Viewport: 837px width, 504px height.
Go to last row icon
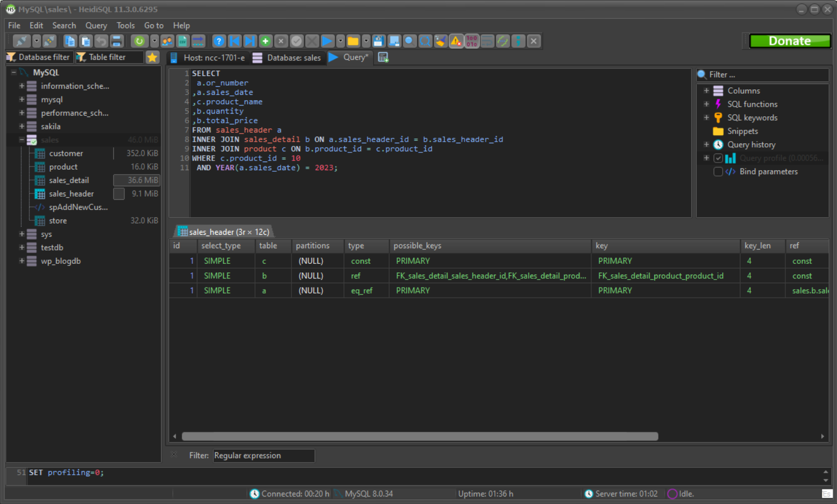(250, 41)
